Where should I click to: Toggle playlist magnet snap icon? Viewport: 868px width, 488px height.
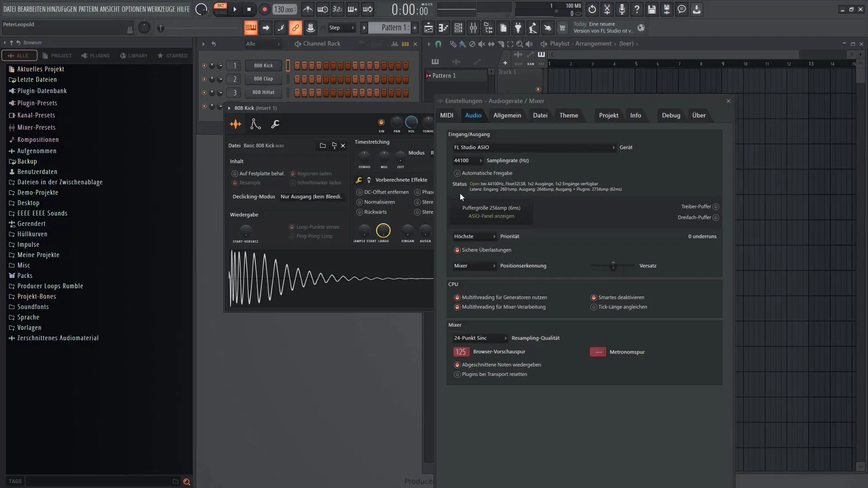coord(438,44)
